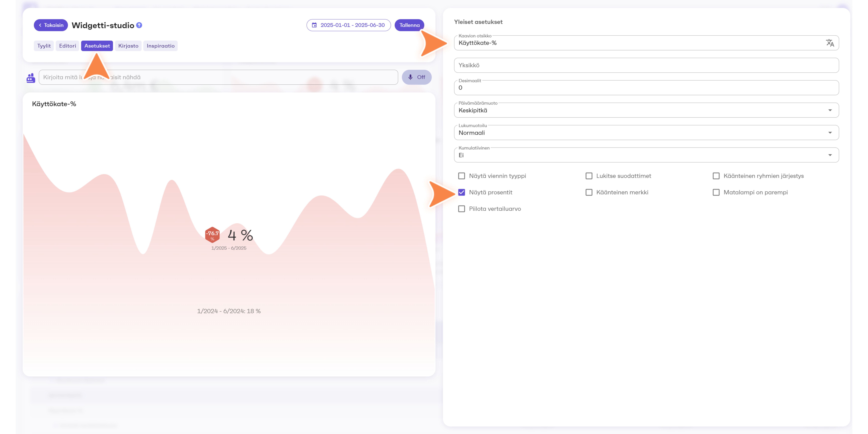Enable Matalampi on parempi checkbox

(x=716, y=192)
